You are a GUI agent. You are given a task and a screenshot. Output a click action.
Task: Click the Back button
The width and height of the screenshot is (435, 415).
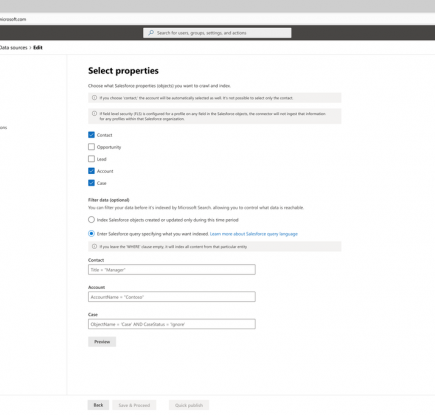[x=98, y=405]
